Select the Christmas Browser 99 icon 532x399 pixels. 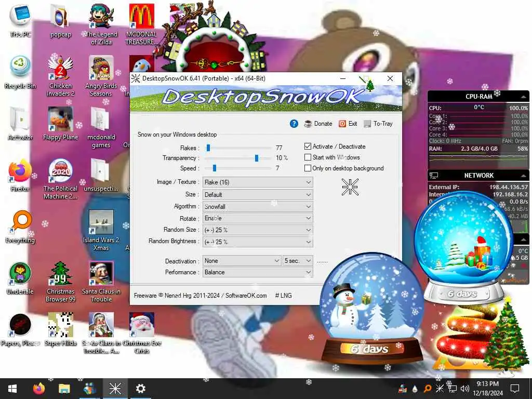[60, 282]
